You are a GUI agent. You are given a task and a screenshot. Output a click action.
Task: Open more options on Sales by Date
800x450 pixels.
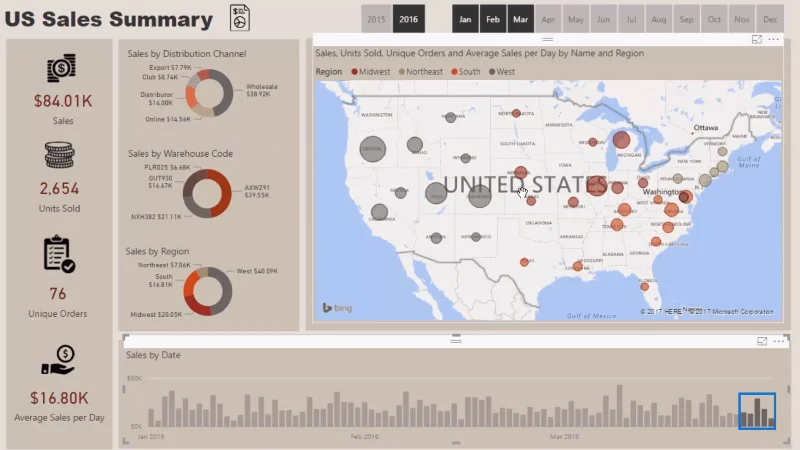click(779, 341)
